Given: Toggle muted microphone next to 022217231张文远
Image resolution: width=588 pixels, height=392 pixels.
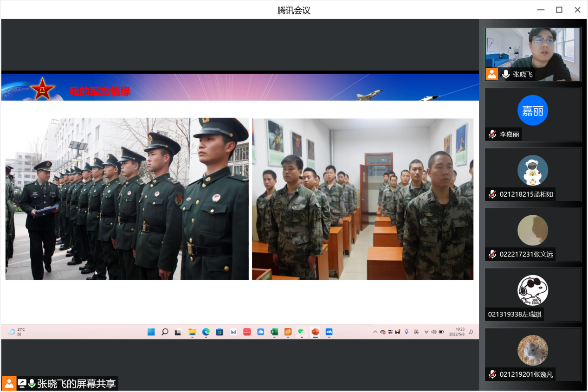Looking at the screenshot, I should (x=492, y=254).
